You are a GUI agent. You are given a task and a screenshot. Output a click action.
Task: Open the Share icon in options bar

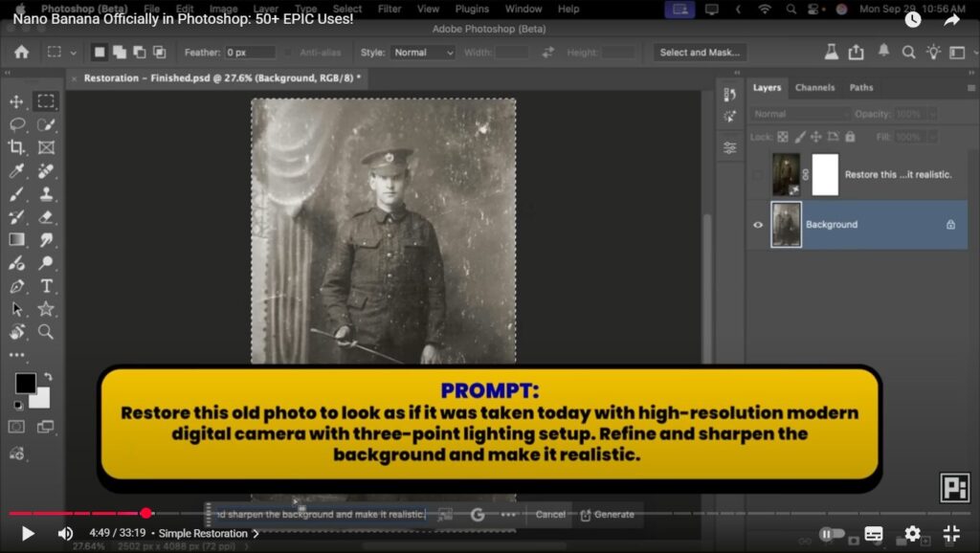[856, 52]
